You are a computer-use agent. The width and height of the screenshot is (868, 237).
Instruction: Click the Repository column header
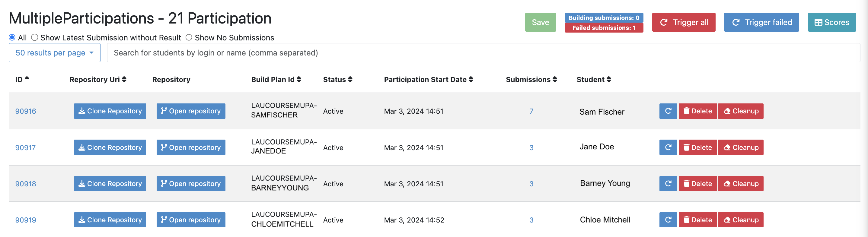[171, 79]
